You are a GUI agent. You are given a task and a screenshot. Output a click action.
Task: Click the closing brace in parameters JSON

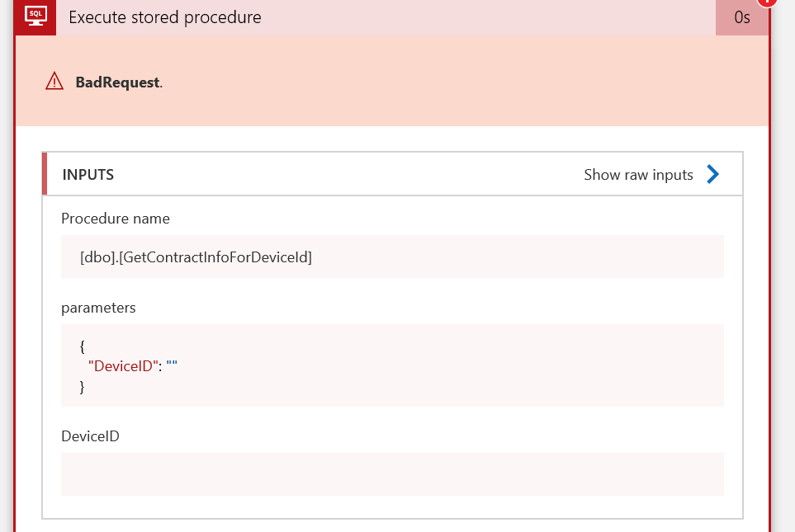point(83,386)
